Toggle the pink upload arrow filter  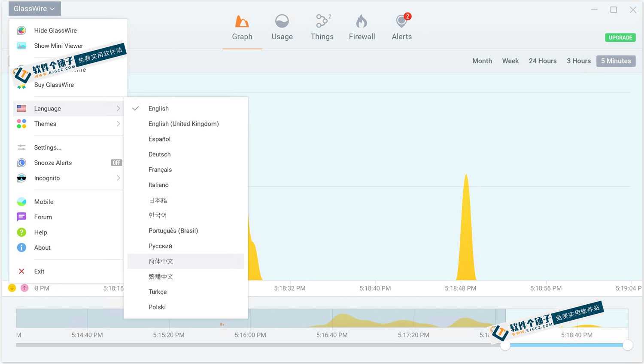[x=24, y=288]
